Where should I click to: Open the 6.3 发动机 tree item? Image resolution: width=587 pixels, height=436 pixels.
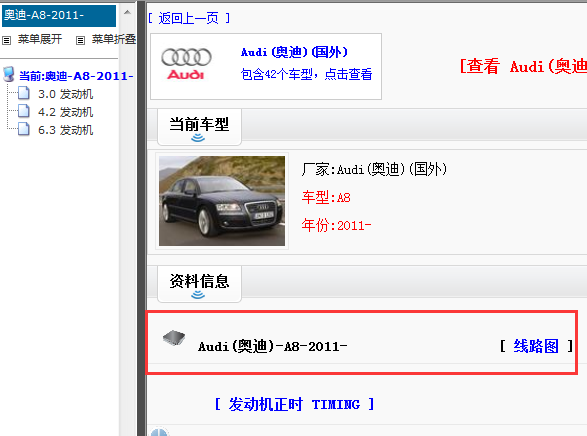tap(66, 130)
